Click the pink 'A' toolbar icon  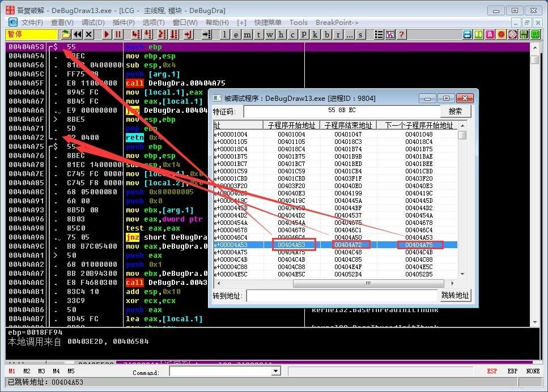coord(490,34)
